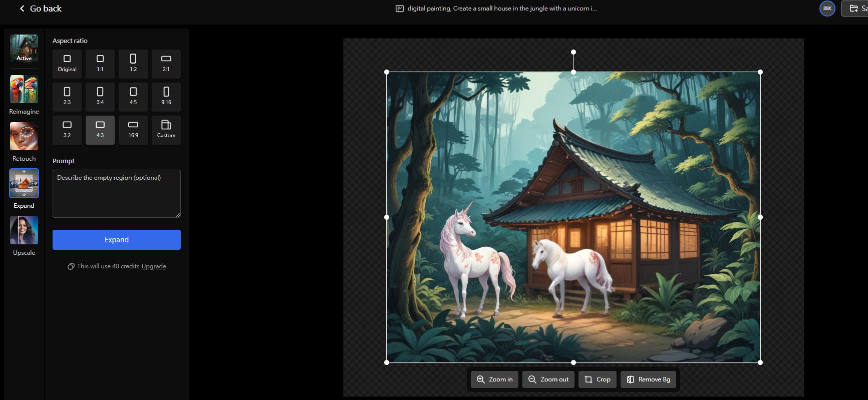Choose the Original aspect ratio

coord(67,64)
